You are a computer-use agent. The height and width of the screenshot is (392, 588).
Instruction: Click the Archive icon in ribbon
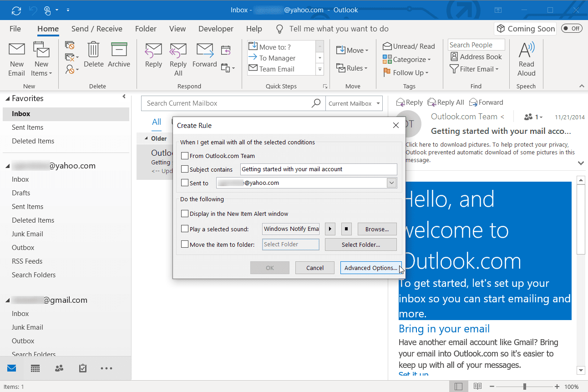[x=119, y=49]
